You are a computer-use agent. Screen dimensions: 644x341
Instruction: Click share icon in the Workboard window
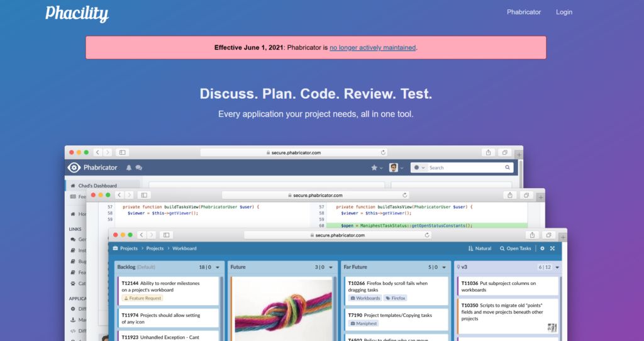click(x=532, y=235)
